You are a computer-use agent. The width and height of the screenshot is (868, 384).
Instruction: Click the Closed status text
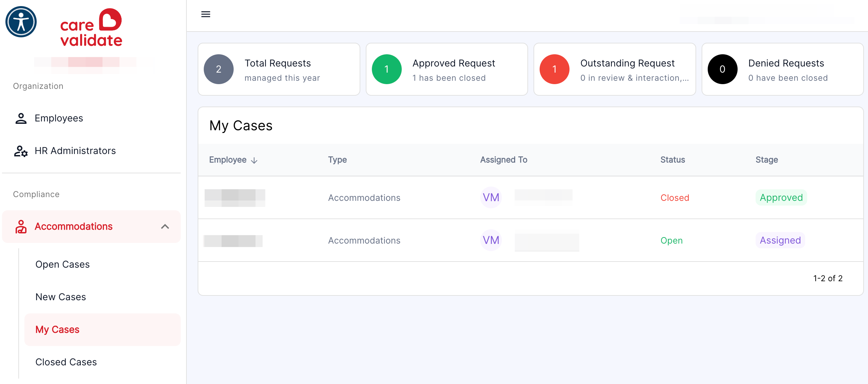[675, 198]
